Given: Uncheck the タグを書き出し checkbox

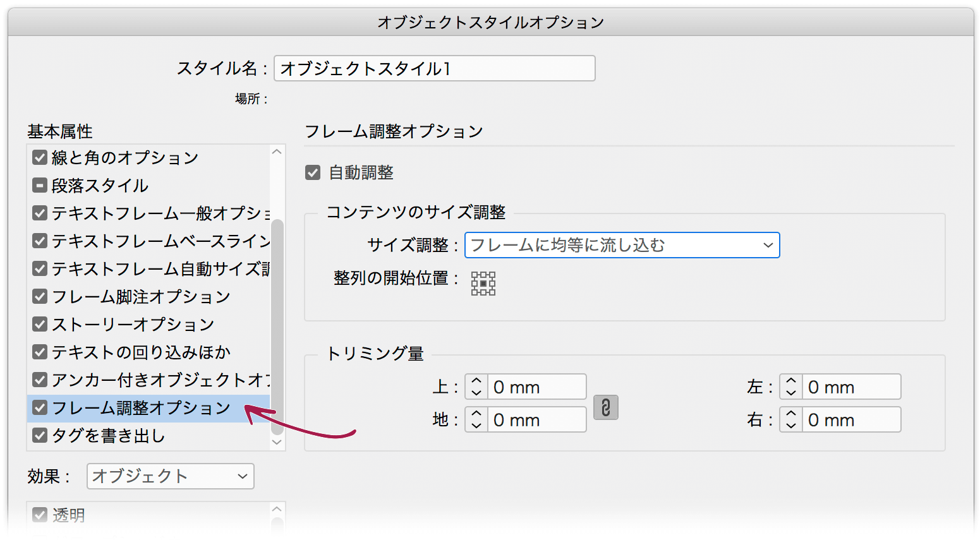Looking at the screenshot, I should pyautogui.click(x=40, y=435).
